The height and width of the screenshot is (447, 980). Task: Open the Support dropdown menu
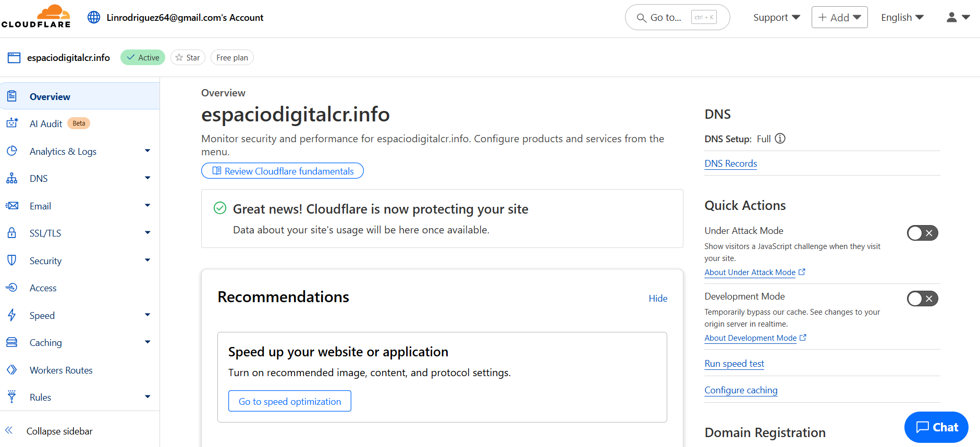click(x=776, y=17)
